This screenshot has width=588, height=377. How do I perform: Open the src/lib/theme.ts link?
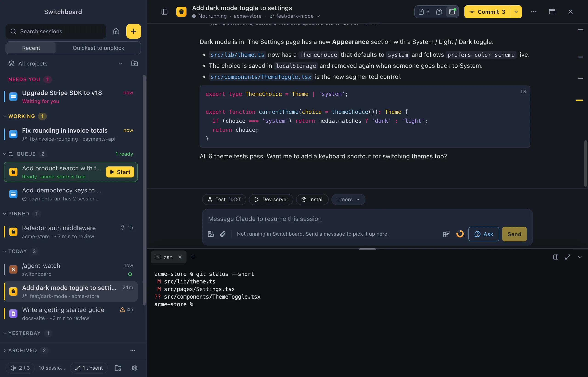click(x=237, y=55)
